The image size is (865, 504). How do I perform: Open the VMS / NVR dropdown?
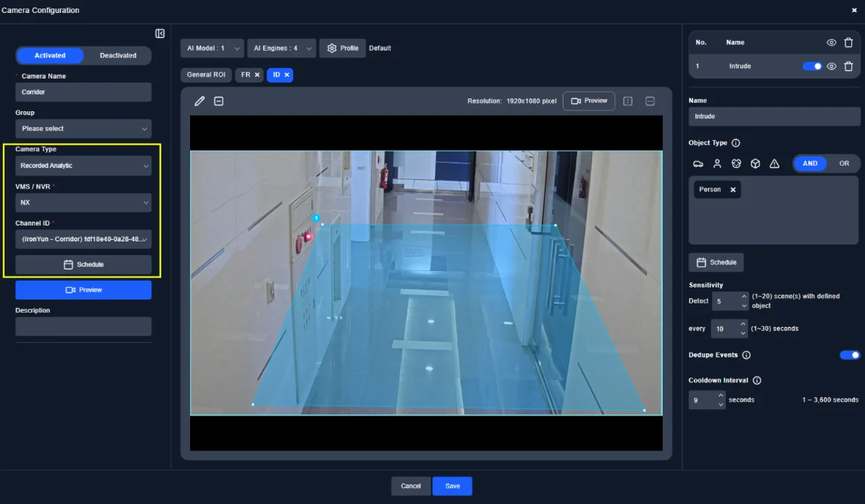coord(83,203)
